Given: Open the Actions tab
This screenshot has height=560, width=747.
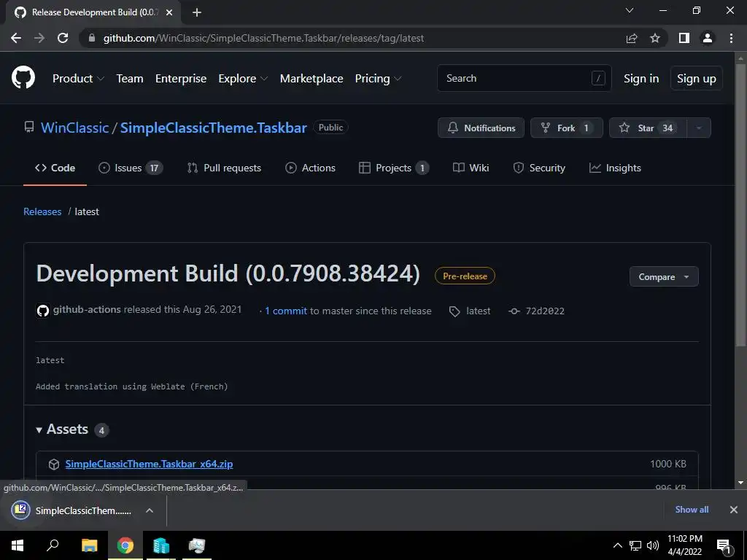Looking at the screenshot, I should [x=310, y=168].
